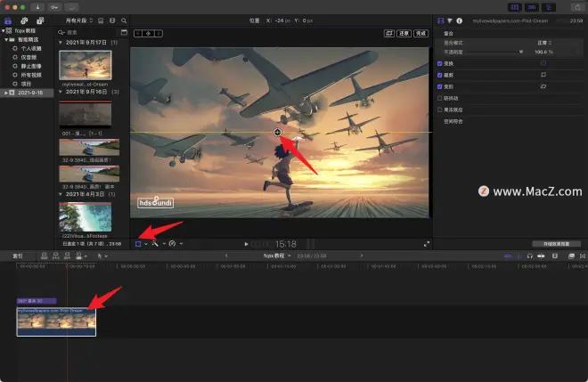Expand the 2021-9-16 event triangle

(x=6, y=93)
